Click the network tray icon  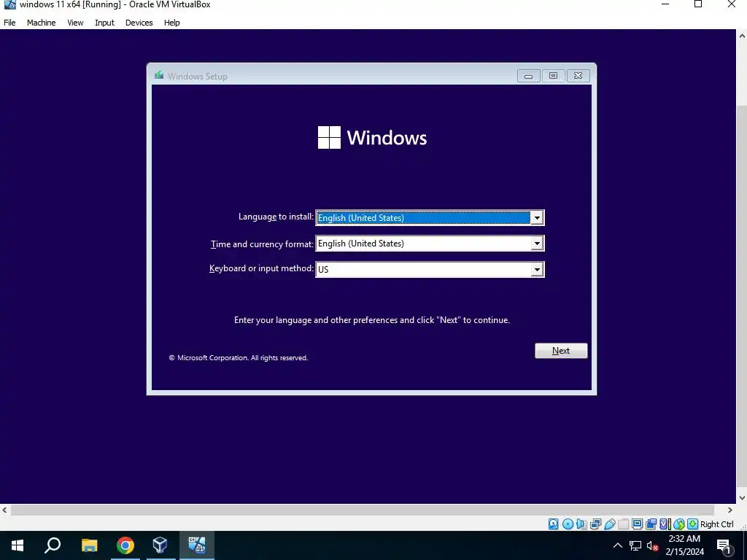click(x=635, y=545)
